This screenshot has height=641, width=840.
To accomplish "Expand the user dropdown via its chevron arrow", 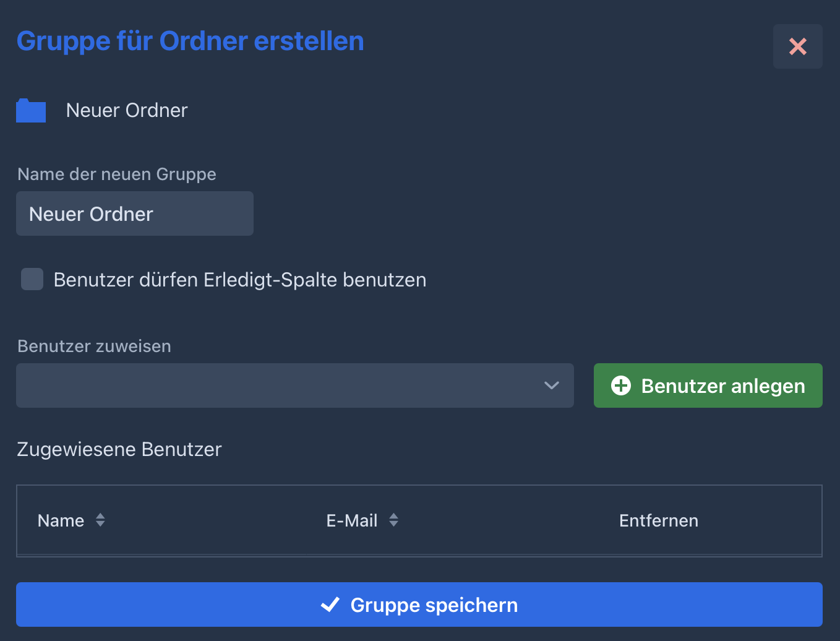I will pyautogui.click(x=551, y=385).
